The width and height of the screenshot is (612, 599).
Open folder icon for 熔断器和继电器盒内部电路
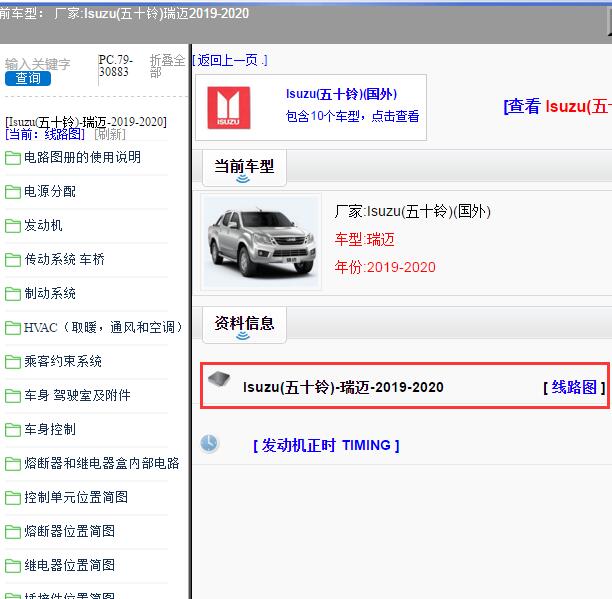[12, 464]
